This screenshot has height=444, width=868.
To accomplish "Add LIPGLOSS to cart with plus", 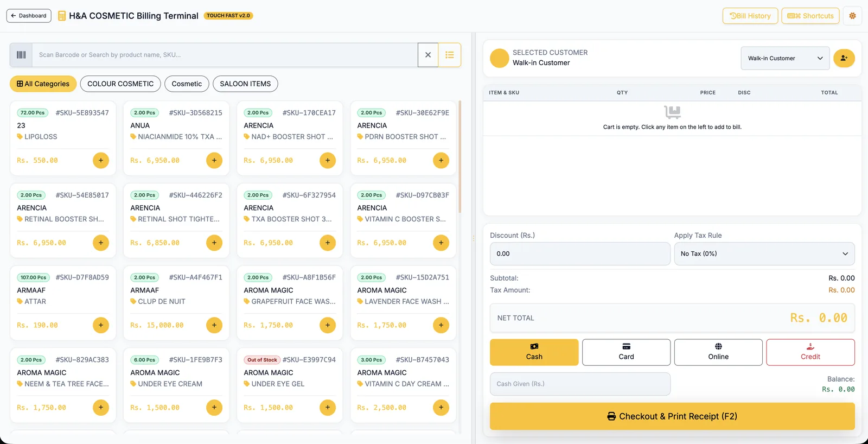I will [x=101, y=161].
